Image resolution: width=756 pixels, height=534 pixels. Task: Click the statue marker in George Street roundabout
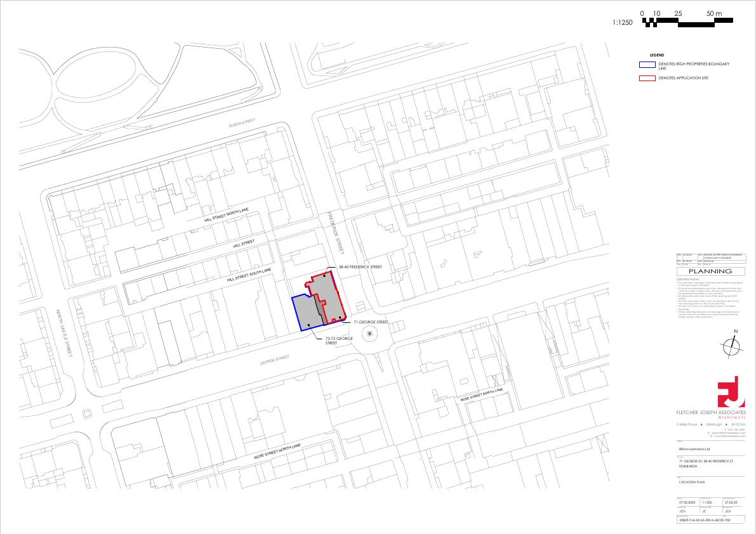[x=371, y=334]
